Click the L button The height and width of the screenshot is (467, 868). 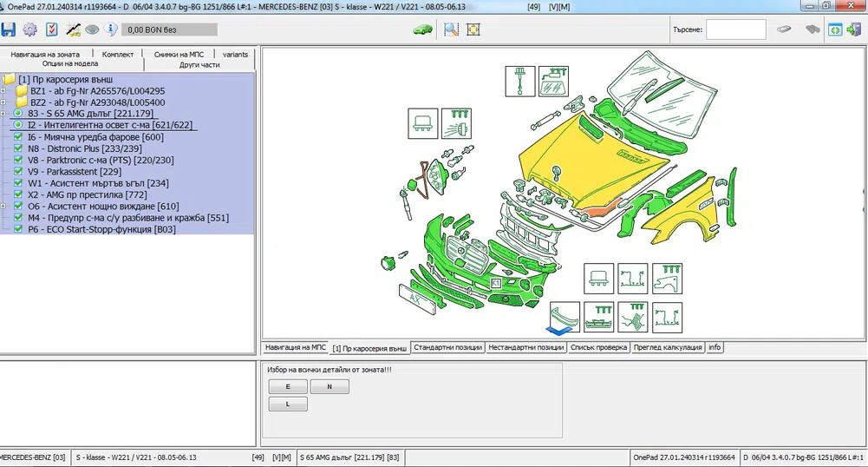(288, 404)
